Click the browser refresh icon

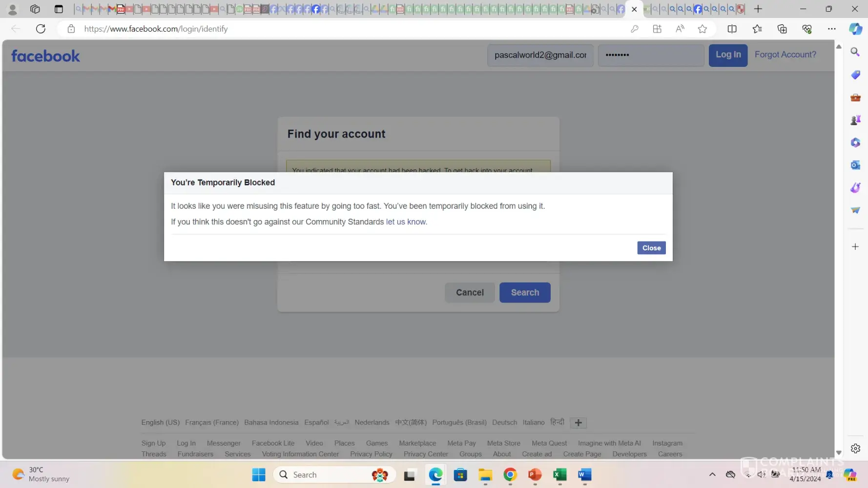coord(41,29)
